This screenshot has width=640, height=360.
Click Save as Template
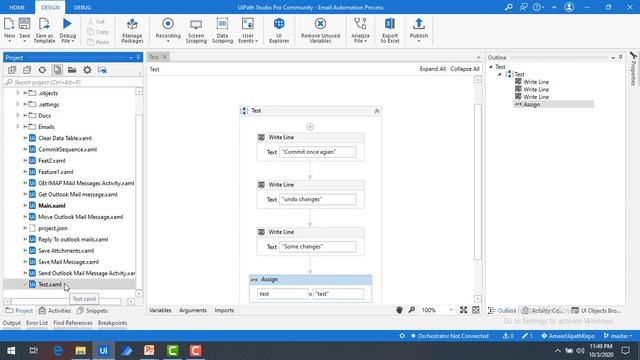click(44, 31)
